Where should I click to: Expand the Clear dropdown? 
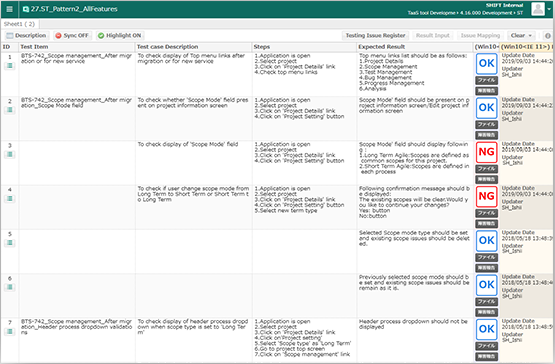pyautogui.click(x=521, y=35)
